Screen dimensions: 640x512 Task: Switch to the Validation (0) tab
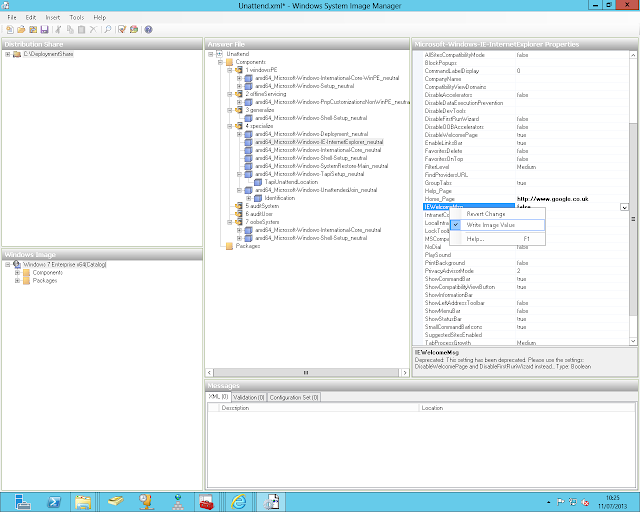pyautogui.click(x=249, y=397)
